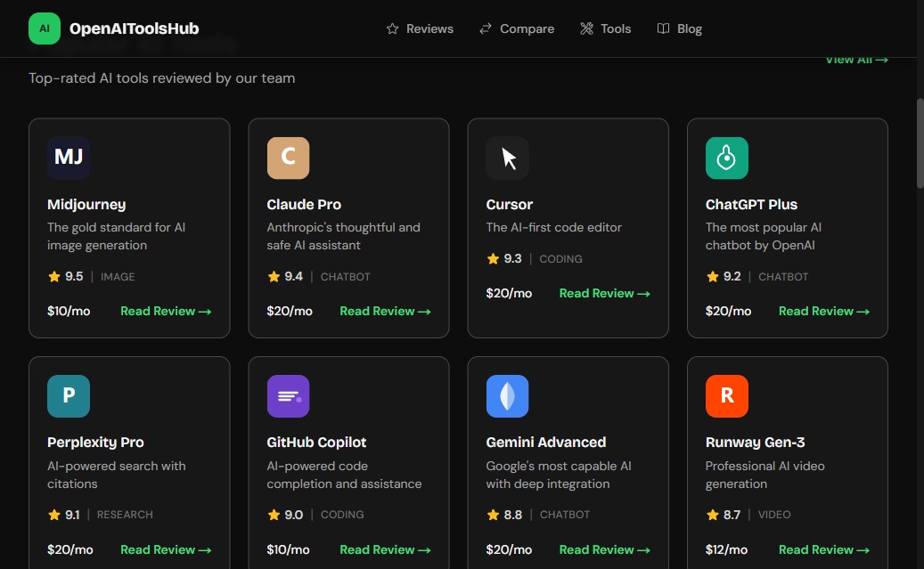Click the ChatGPT Plus green logo icon

pos(726,159)
